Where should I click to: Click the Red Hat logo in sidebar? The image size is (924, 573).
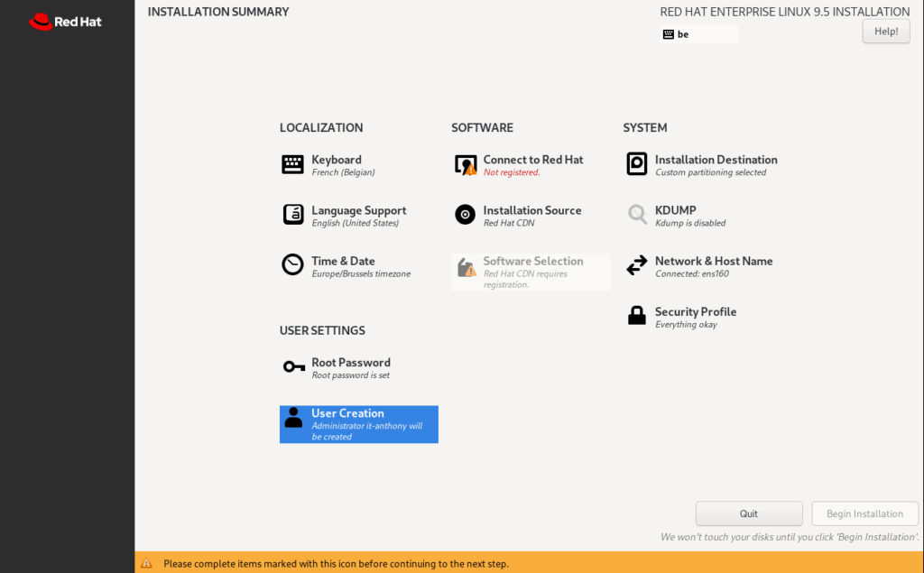[x=66, y=22]
